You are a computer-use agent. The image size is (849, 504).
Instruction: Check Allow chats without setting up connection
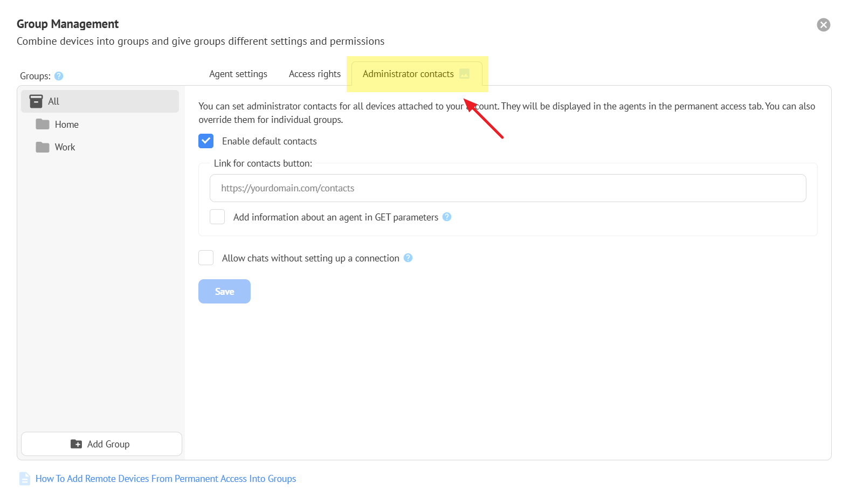pos(206,258)
